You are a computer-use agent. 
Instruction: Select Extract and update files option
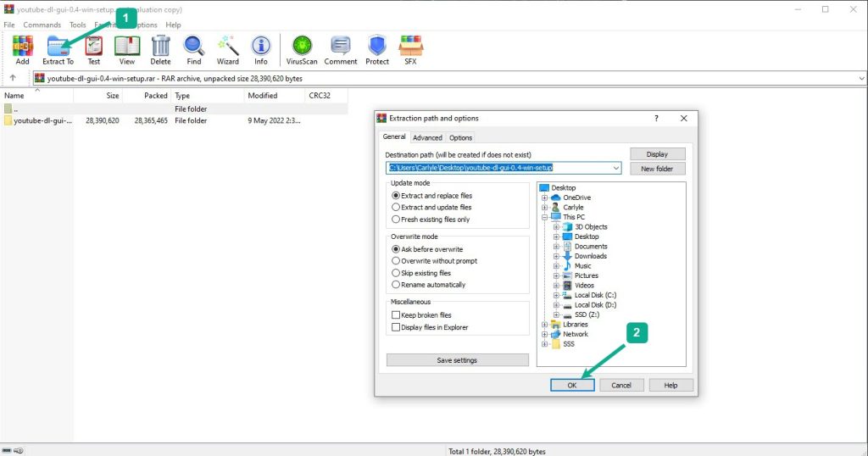coord(431,207)
